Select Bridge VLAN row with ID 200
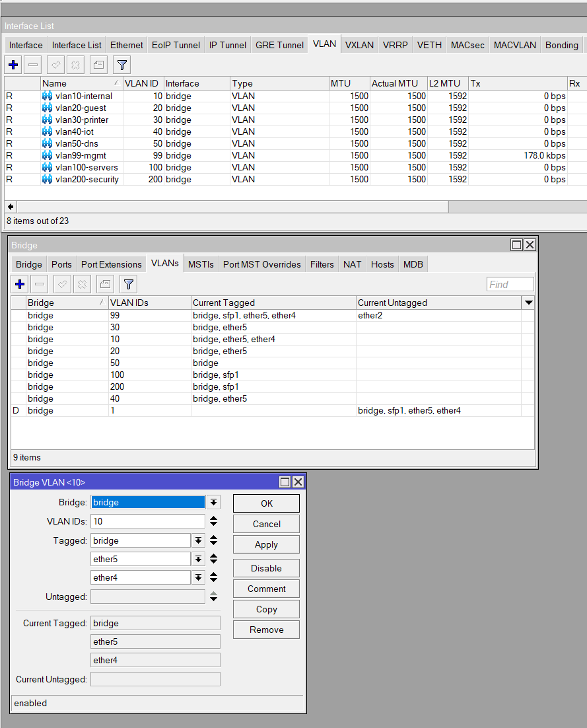This screenshot has height=728, width=587. (273, 386)
